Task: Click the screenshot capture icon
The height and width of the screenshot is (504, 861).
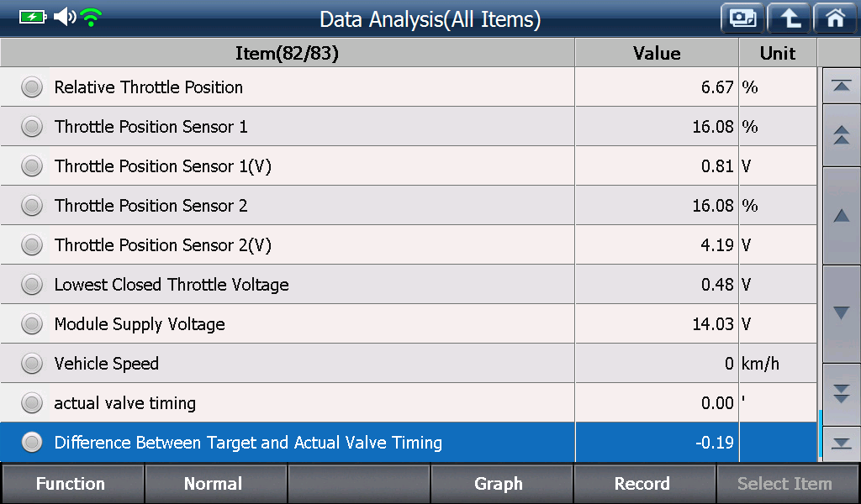Action: click(742, 18)
